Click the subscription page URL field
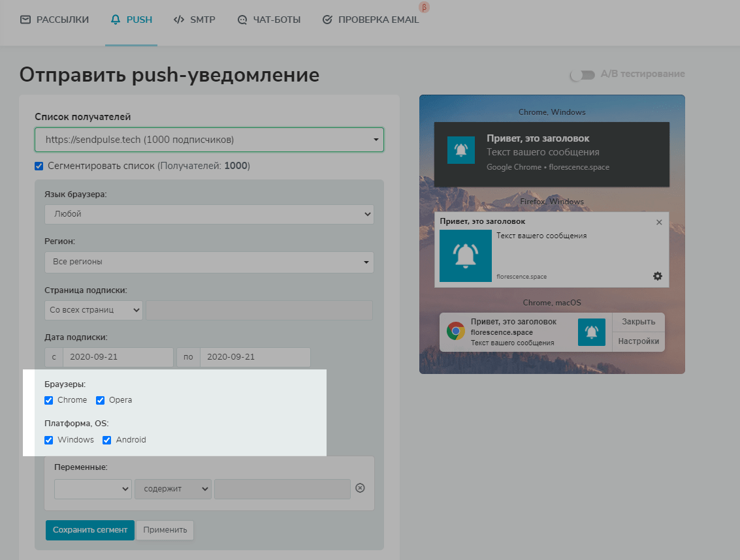The height and width of the screenshot is (560, 740). click(259, 311)
